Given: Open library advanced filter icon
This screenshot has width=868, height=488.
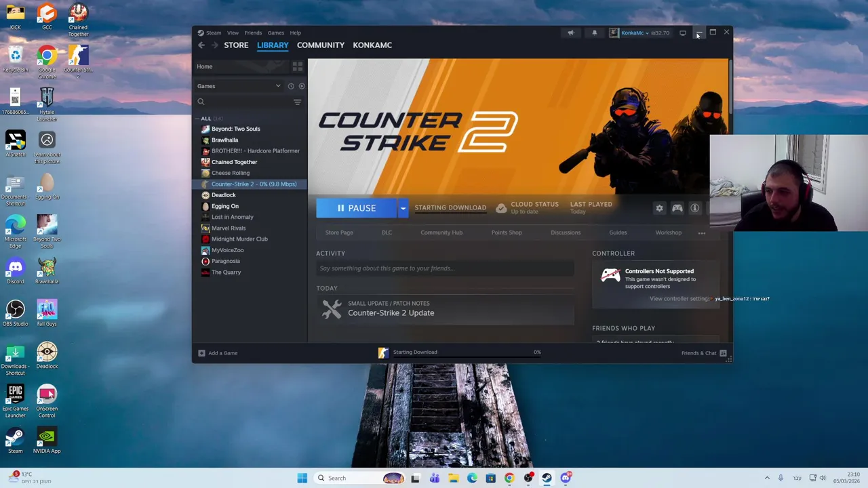Looking at the screenshot, I should [297, 102].
